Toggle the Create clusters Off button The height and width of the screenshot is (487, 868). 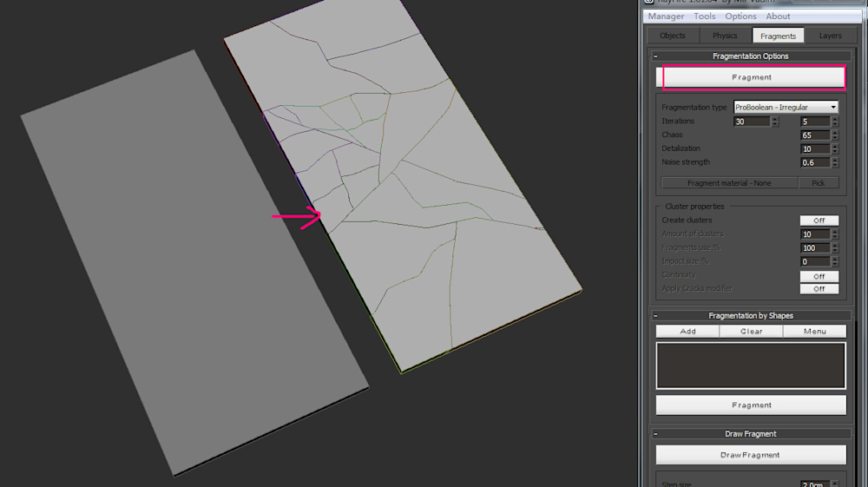pyautogui.click(x=819, y=220)
